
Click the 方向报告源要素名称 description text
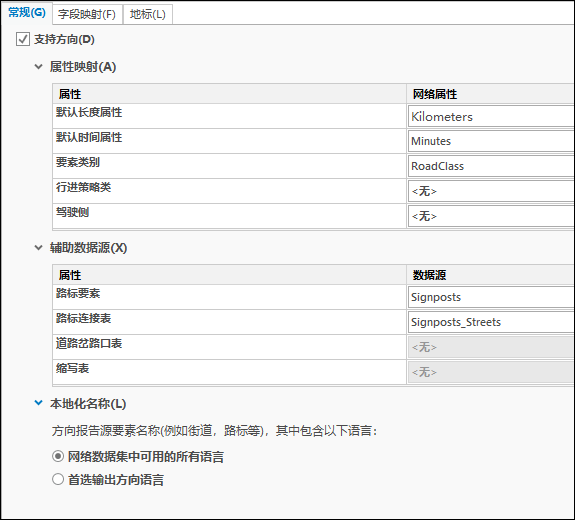click(215, 431)
